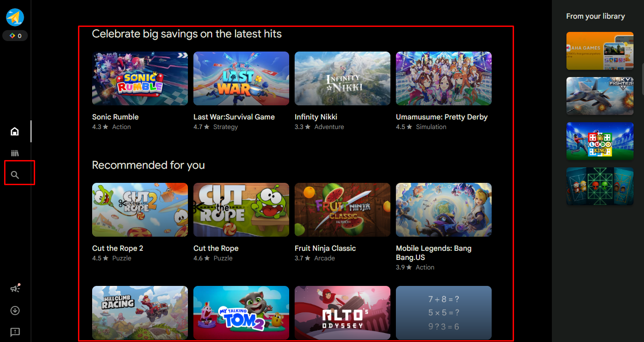Open Sky Fighters from your library panel
This screenshot has height=342, width=644.
[599, 96]
